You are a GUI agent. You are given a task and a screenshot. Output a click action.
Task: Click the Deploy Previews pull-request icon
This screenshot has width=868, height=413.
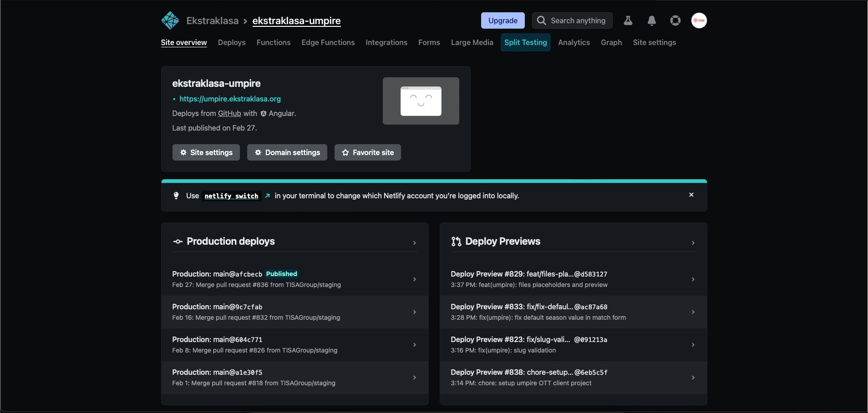pyautogui.click(x=456, y=242)
